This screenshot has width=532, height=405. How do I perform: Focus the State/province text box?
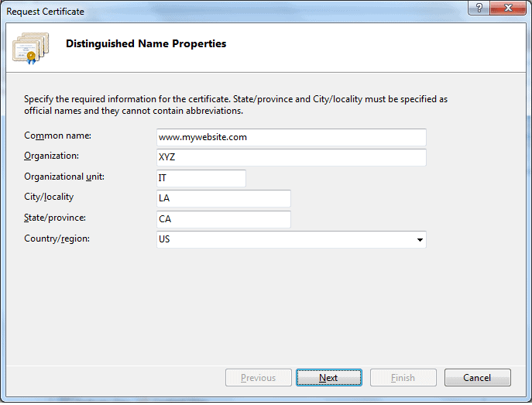[223, 219]
